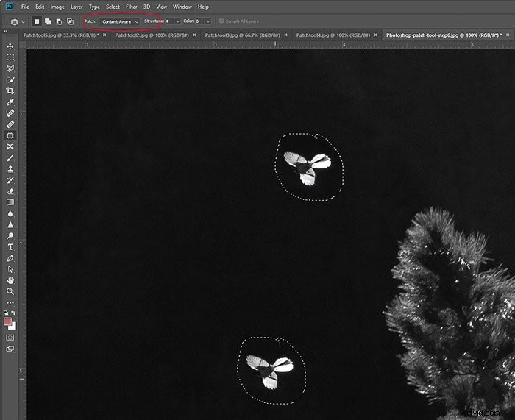Screen dimensions: 515x420
Task: Set the foreground color swatch
Action: (x=7, y=321)
